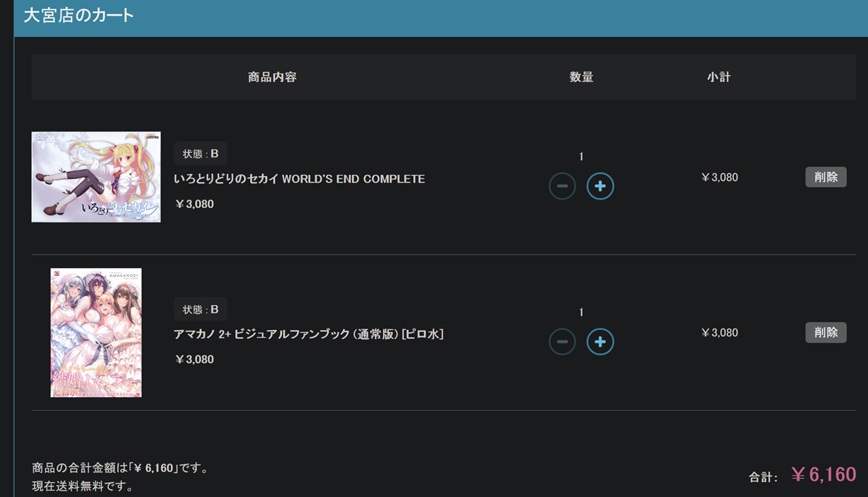Click 状態:B badge on いろとりどりのセカイ
The height and width of the screenshot is (497, 868).
(201, 154)
